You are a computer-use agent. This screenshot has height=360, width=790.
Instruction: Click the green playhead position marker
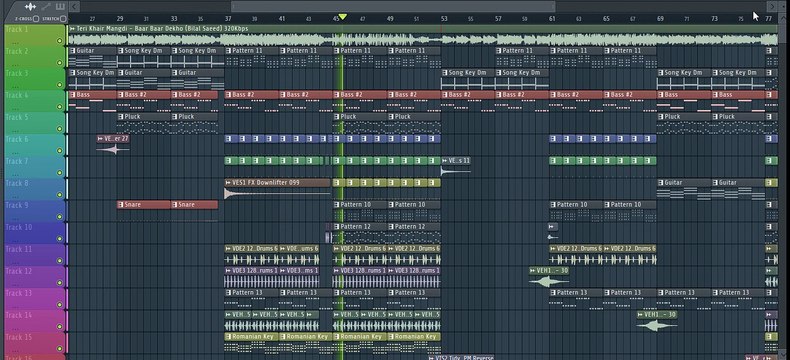click(x=343, y=17)
